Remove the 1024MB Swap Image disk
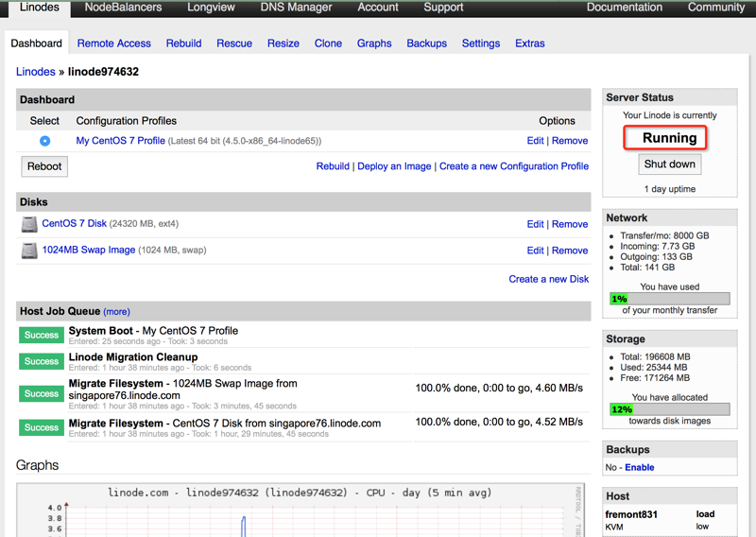This screenshot has height=537, width=756. click(x=570, y=251)
